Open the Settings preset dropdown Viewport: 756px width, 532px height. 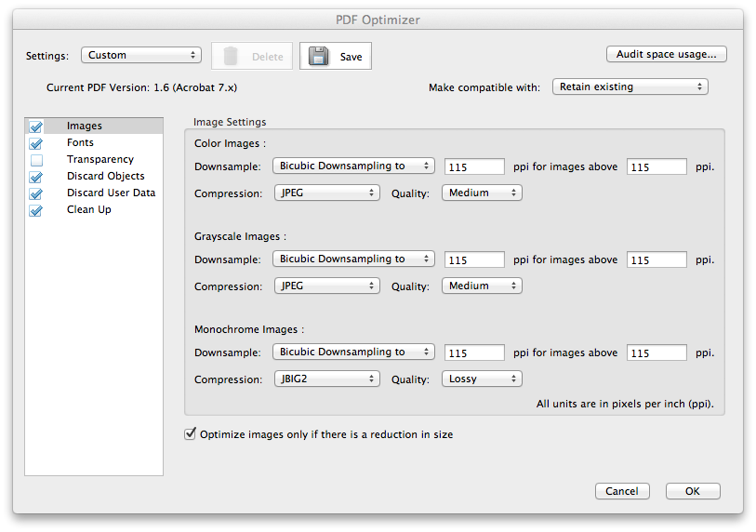click(141, 55)
